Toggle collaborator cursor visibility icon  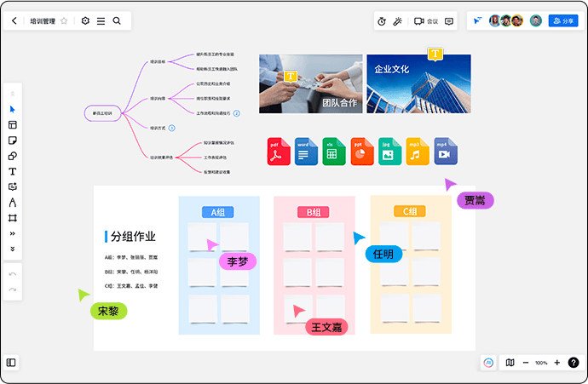(477, 20)
